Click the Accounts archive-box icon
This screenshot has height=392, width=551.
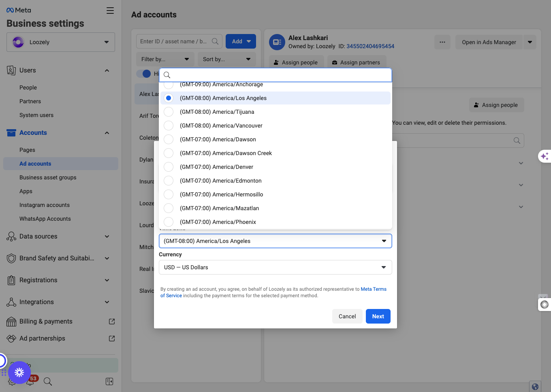[x=11, y=133]
